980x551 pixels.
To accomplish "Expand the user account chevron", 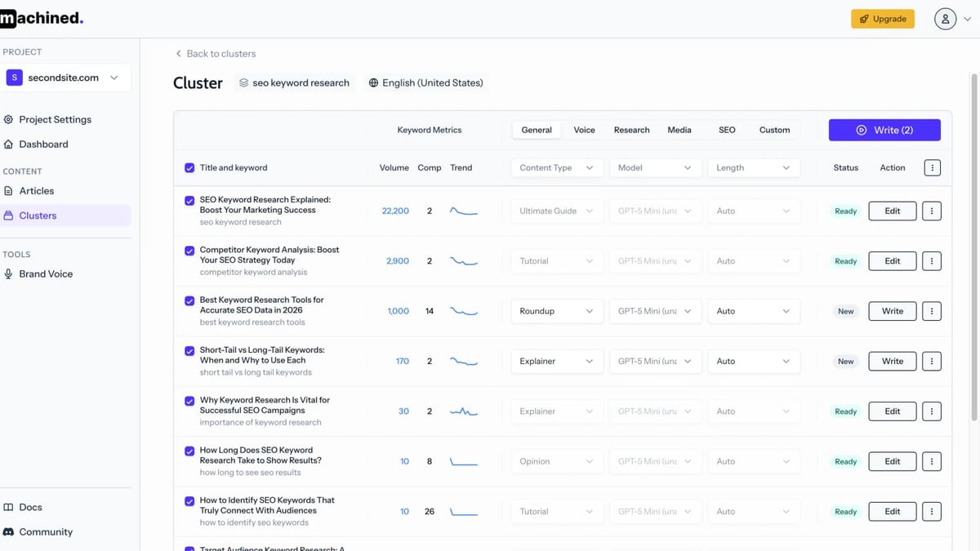I will point(968,20).
